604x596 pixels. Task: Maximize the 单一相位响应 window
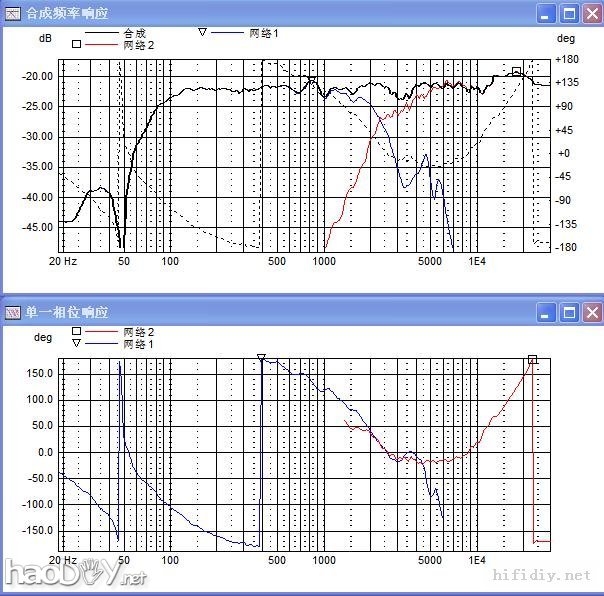(x=569, y=313)
